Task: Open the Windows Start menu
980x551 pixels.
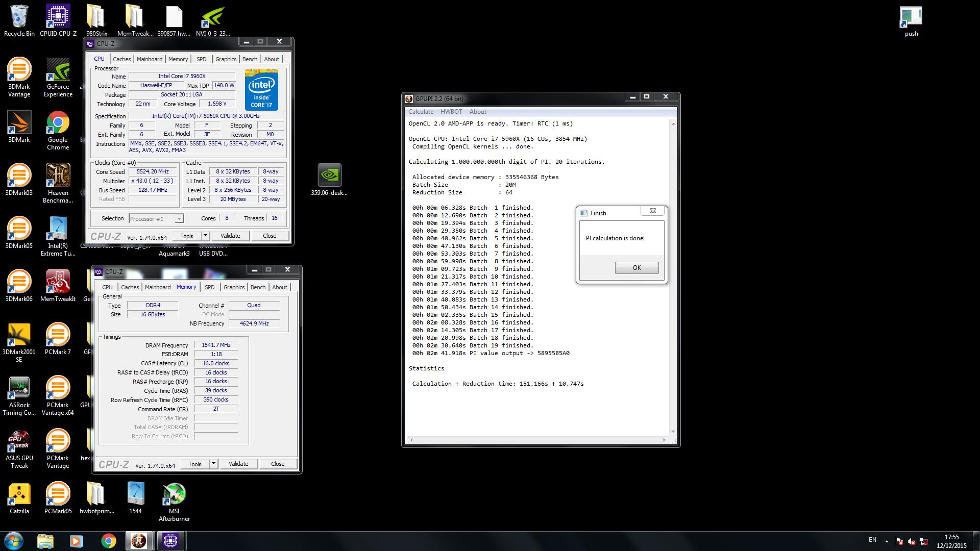Action: click(x=14, y=541)
